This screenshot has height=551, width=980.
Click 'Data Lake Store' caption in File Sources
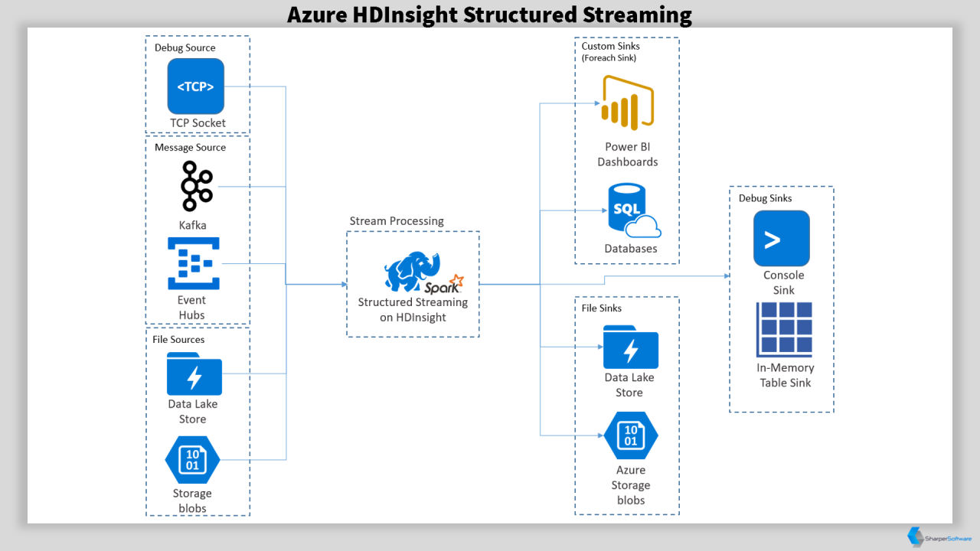pyautogui.click(x=193, y=412)
